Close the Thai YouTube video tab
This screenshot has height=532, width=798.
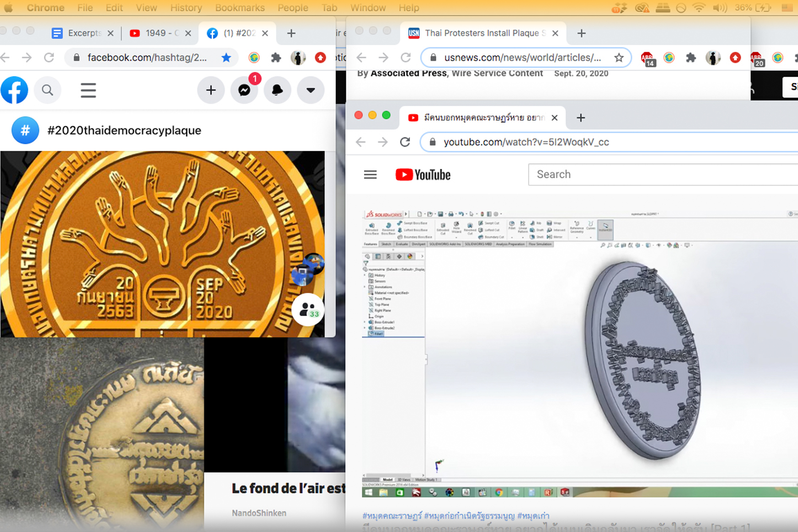click(555, 118)
